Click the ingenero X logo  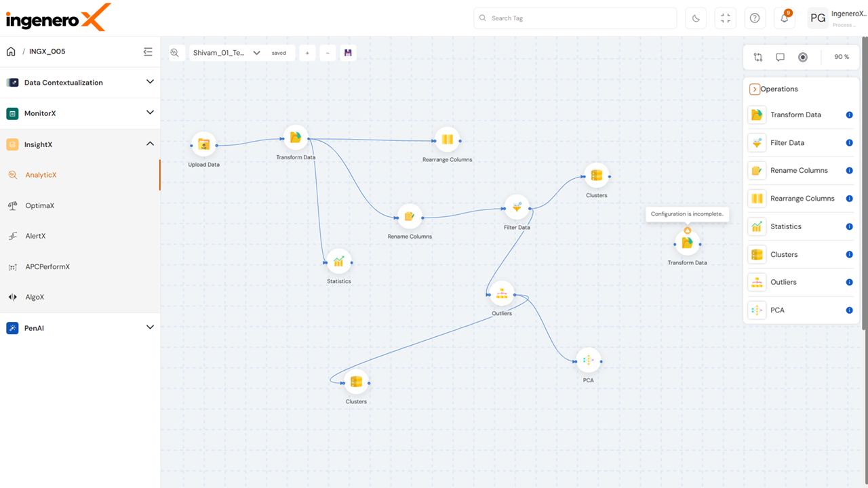[58, 17]
